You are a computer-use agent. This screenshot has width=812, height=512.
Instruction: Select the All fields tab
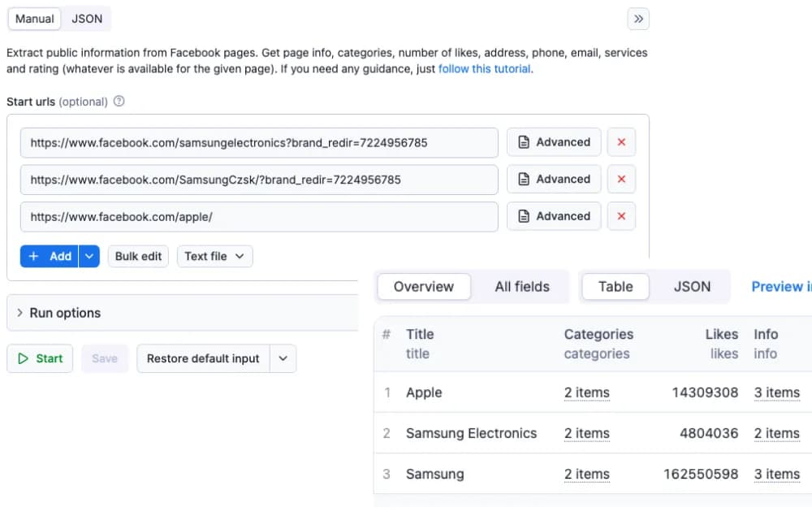[522, 287]
